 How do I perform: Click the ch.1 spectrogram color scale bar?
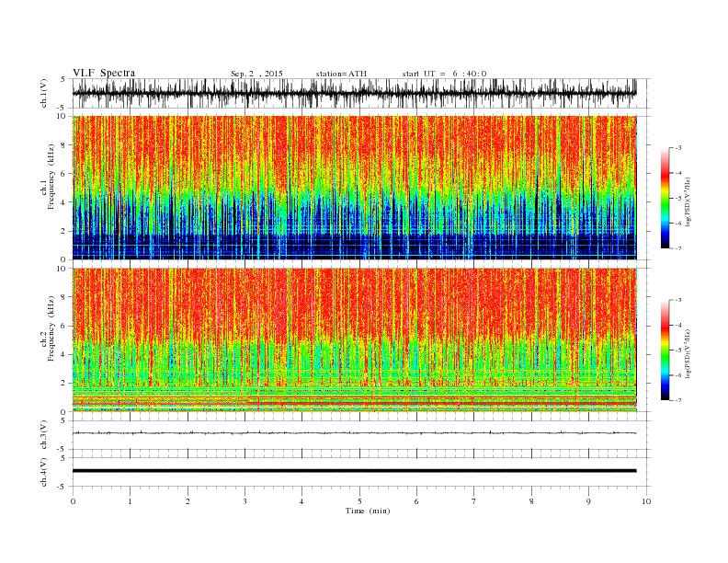coord(665,198)
